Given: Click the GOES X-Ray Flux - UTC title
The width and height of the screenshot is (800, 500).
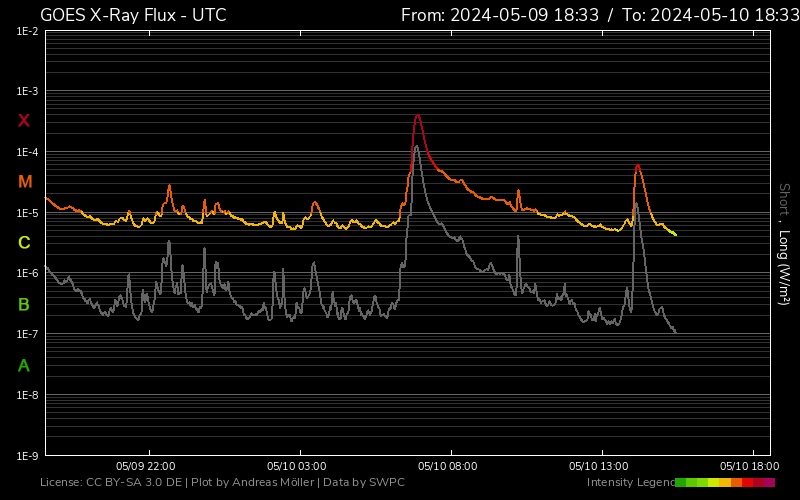Looking at the screenshot, I should pyautogui.click(x=133, y=15).
